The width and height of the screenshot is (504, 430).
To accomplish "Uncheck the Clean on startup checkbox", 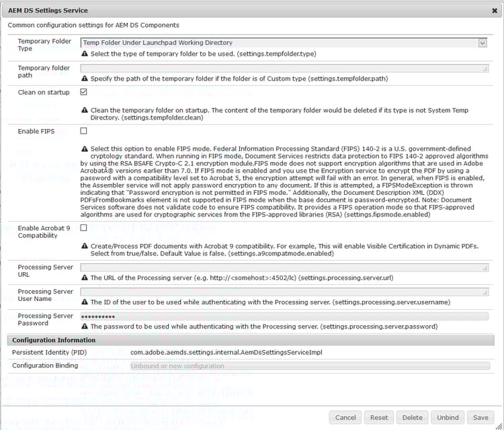I will pos(83,92).
